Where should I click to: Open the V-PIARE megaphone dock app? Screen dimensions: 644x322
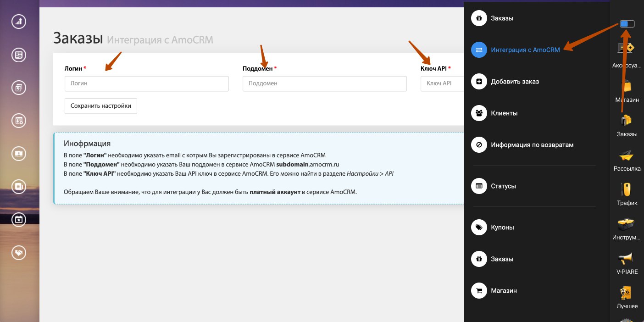(627, 263)
